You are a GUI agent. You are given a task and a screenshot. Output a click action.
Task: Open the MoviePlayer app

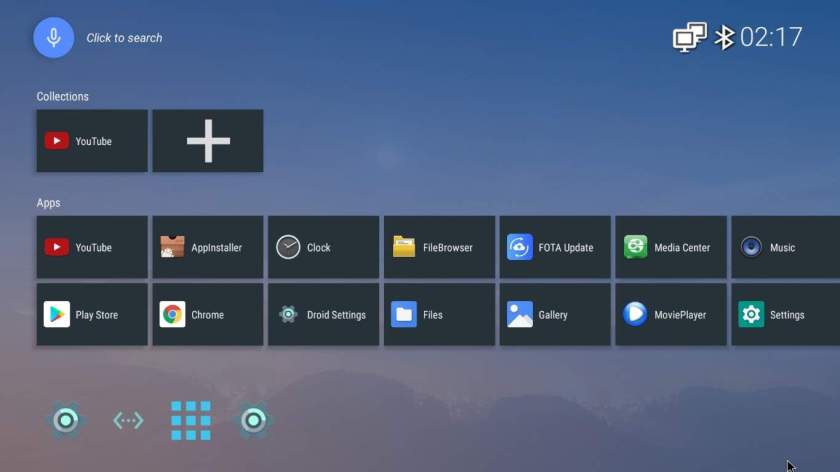point(671,314)
